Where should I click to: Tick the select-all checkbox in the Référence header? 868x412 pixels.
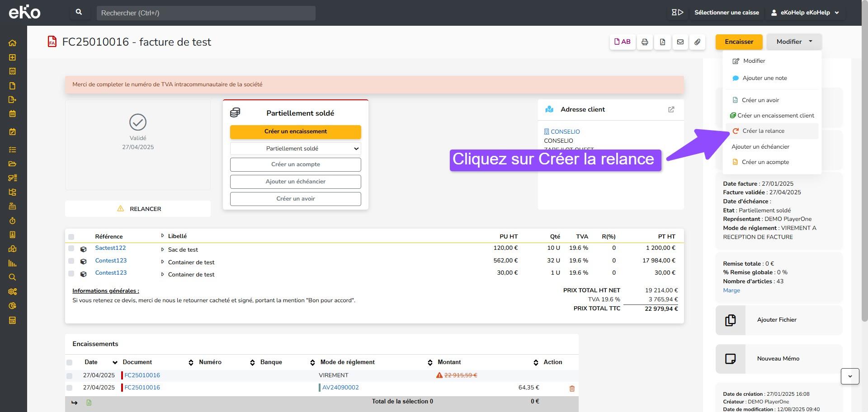[x=71, y=237]
